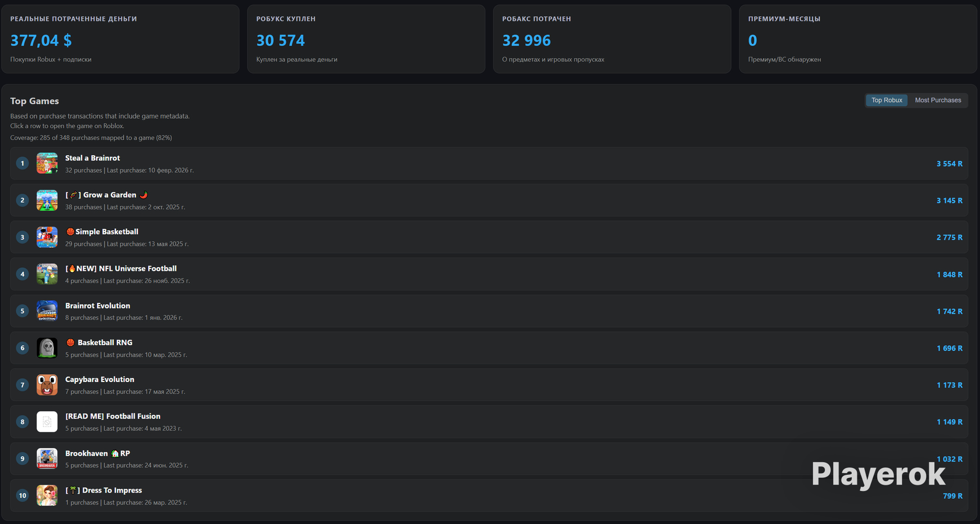Click the 3 145 R amount
980x524 pixels.
[x=950, y=201]
